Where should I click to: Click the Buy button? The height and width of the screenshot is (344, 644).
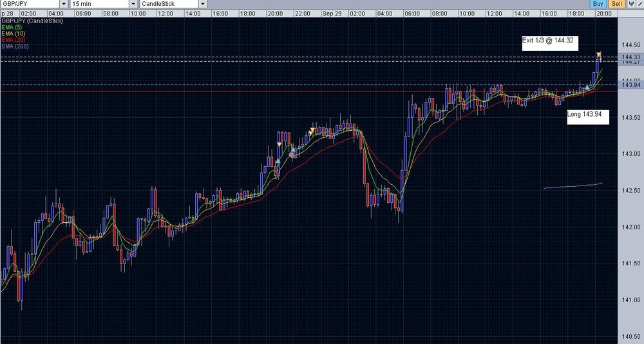(x=598, y=4)
